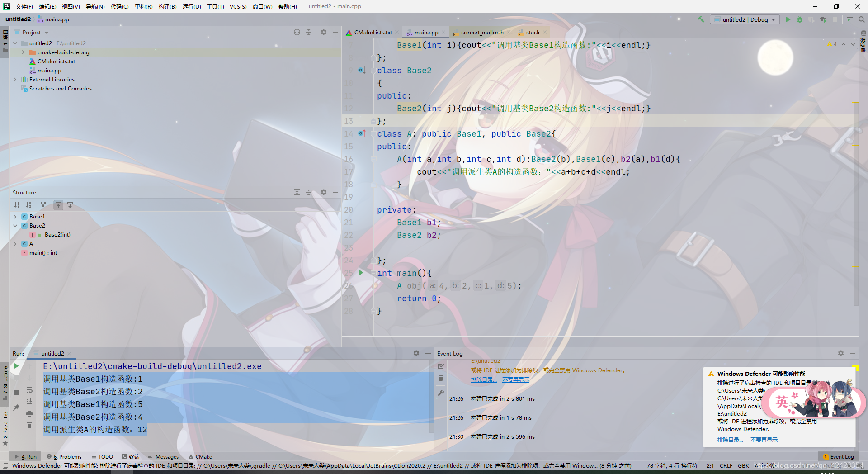
Task: Click the 排除目录 link in Event Log
Action: pyautogui.click(x=484, y=379)
